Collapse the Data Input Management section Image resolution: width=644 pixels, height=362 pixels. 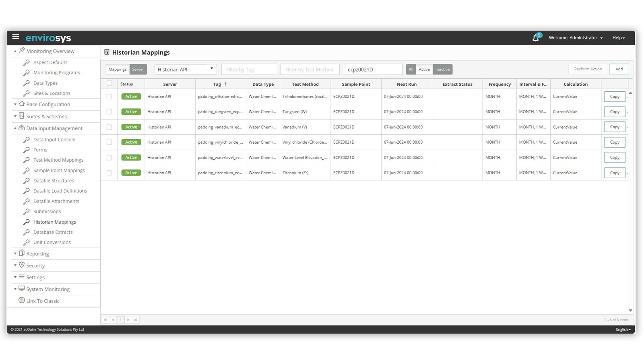tap(15, 128)
